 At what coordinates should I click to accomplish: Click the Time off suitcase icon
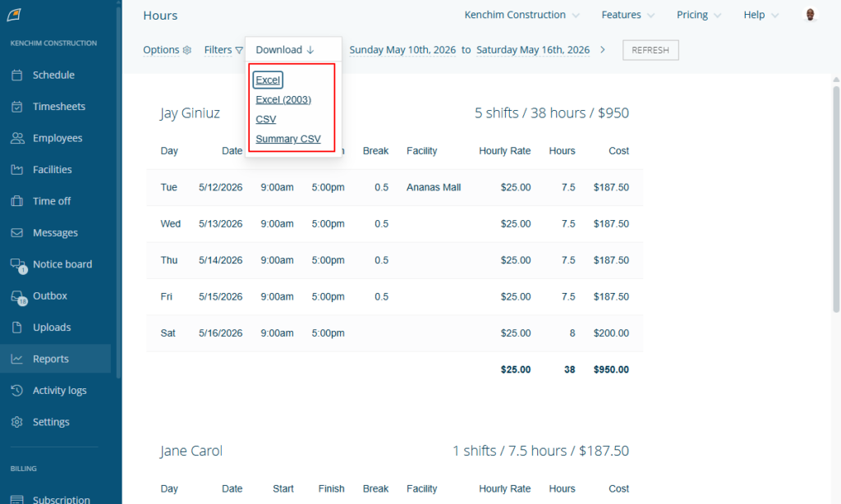point(17,201)
